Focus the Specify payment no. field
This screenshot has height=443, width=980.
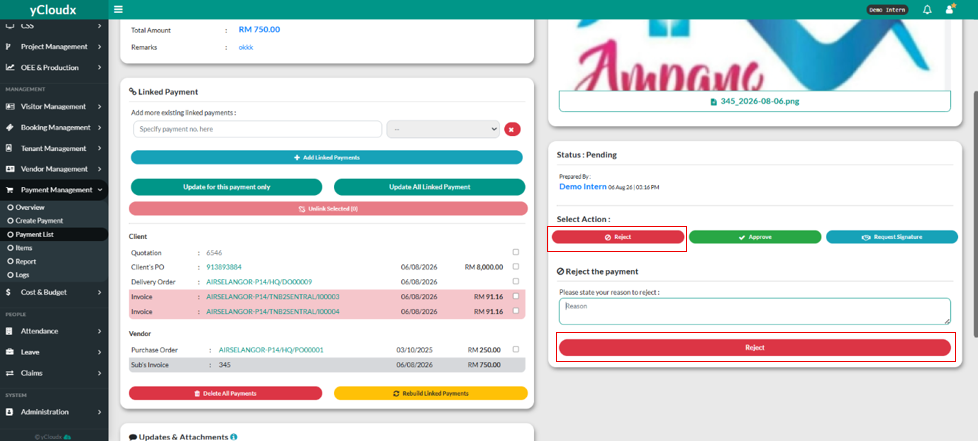pos(258,129)
